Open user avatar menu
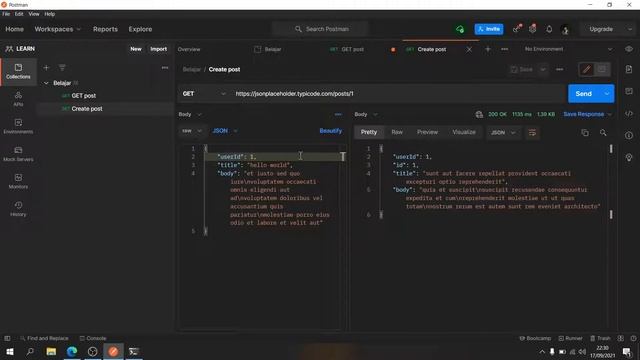 point(565,29)
